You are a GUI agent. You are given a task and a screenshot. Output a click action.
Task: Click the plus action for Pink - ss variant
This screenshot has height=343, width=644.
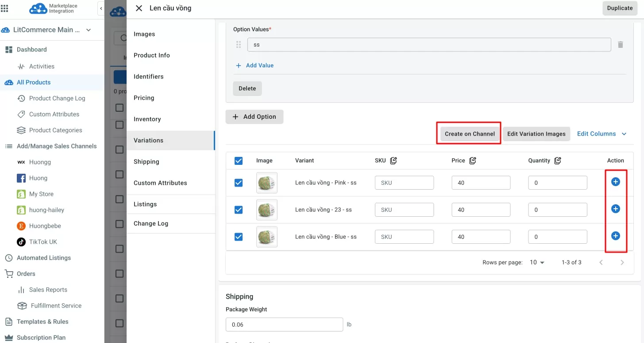[x=615, y=182]
